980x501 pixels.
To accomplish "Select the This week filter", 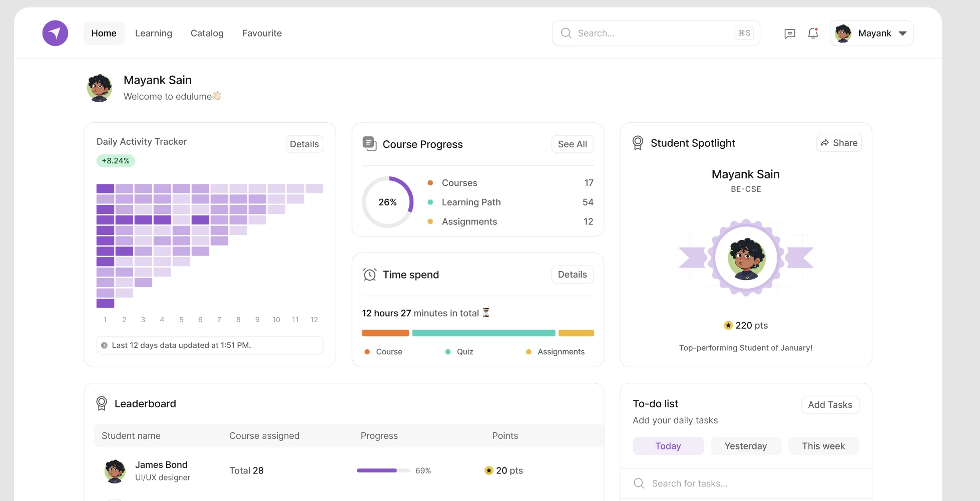I will click(x=823, y=446).
